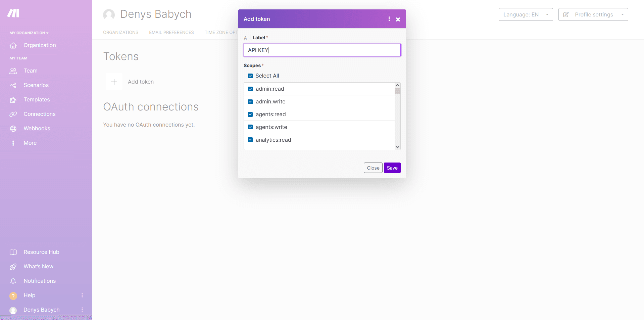
Task: Expand the Profile settings dropdown arrow
Action: pos(623,14)
